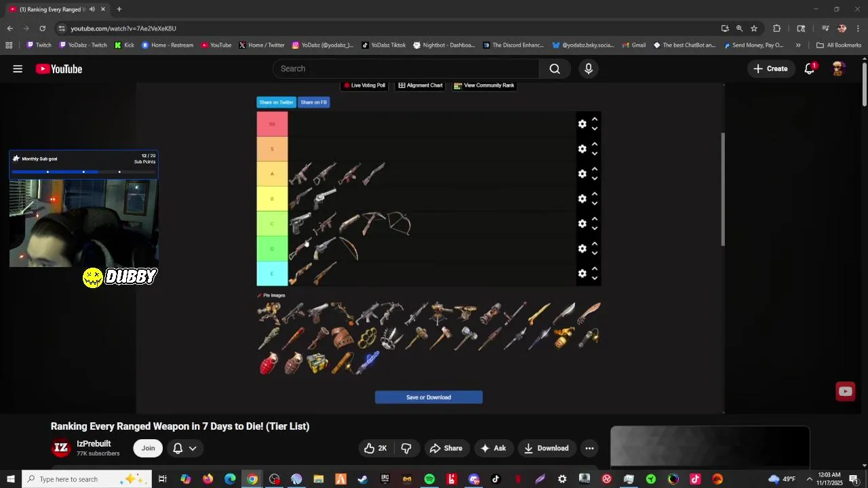Viewport: 868px width, 488px height.
Task: Open settings gear for A tier row
Action: point(582,174)
